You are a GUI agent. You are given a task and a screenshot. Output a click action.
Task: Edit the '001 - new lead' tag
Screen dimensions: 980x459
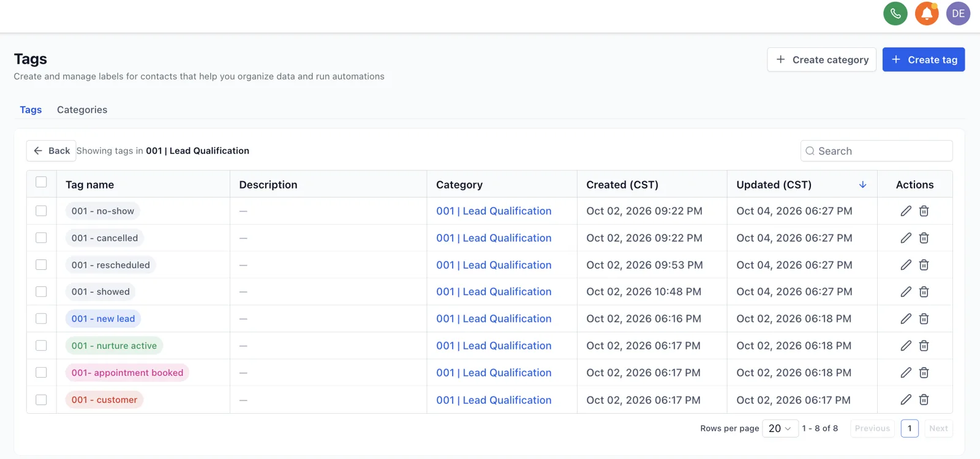coord(906,319)
